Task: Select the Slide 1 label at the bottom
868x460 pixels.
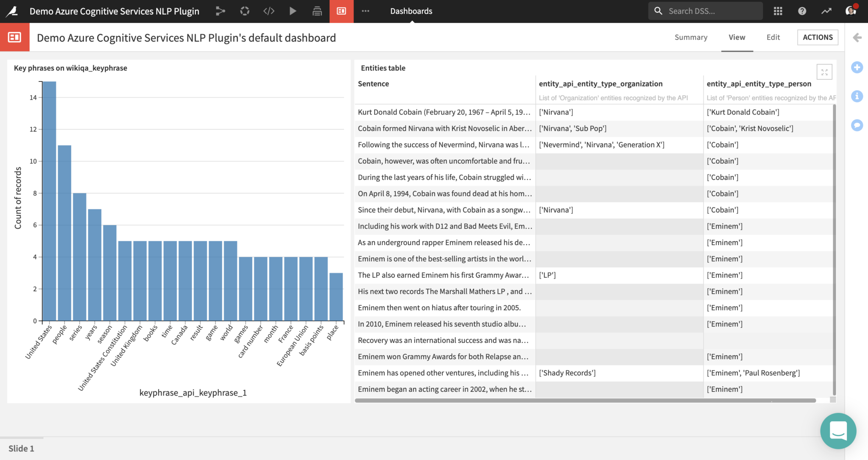Action: click(22, 448)
